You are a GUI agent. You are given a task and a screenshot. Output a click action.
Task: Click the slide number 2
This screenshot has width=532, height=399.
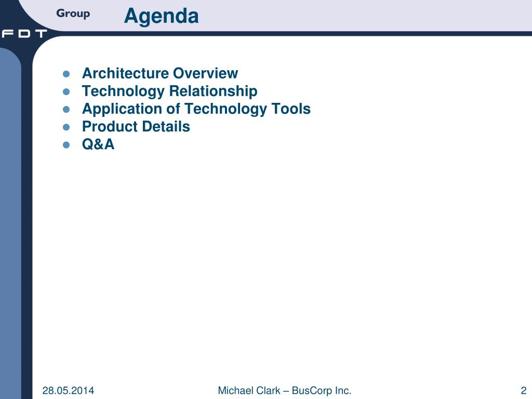click(524, 391)
